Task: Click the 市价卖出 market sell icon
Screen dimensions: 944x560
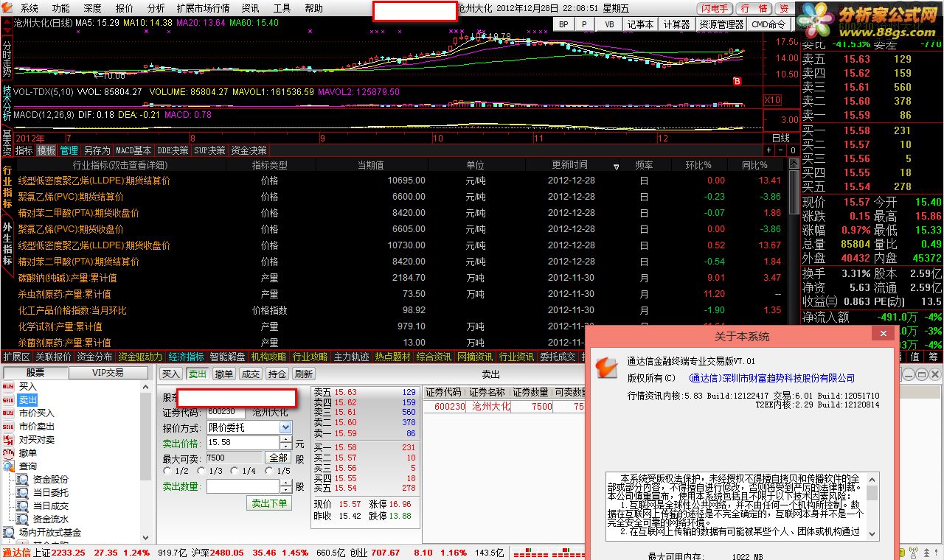Action: pos(8,426)
